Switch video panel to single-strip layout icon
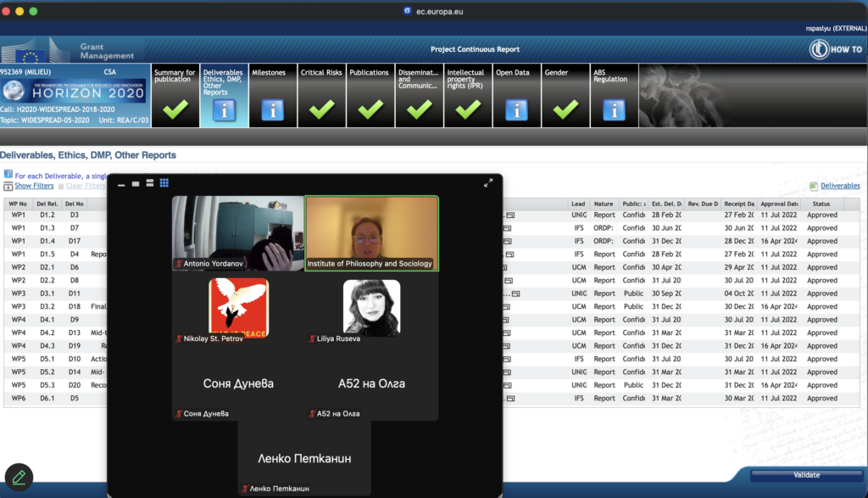The height and width of the screenshot is (498, 868). tap(136, 183)
